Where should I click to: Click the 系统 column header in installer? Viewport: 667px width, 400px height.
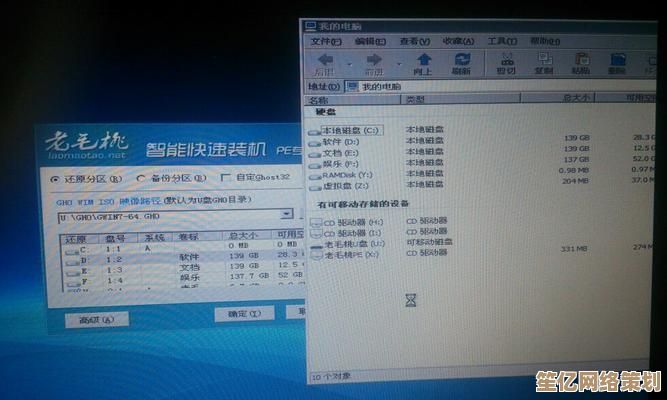154,238
